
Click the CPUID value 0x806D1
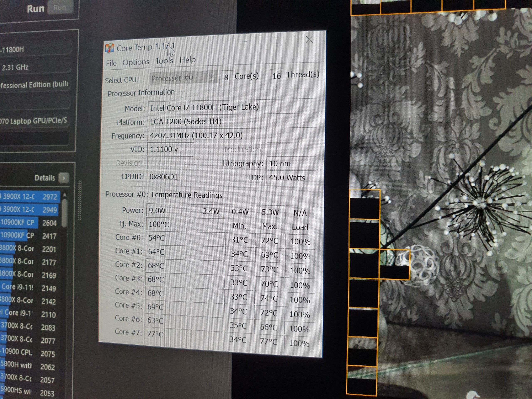point(170,177)
